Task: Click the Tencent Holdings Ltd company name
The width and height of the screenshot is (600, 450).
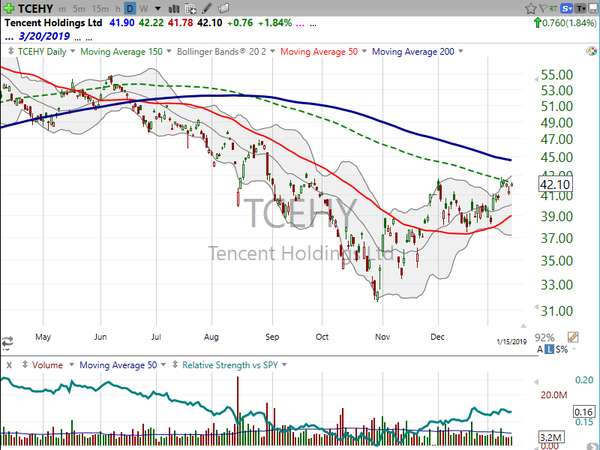Action: click(53, 23)
